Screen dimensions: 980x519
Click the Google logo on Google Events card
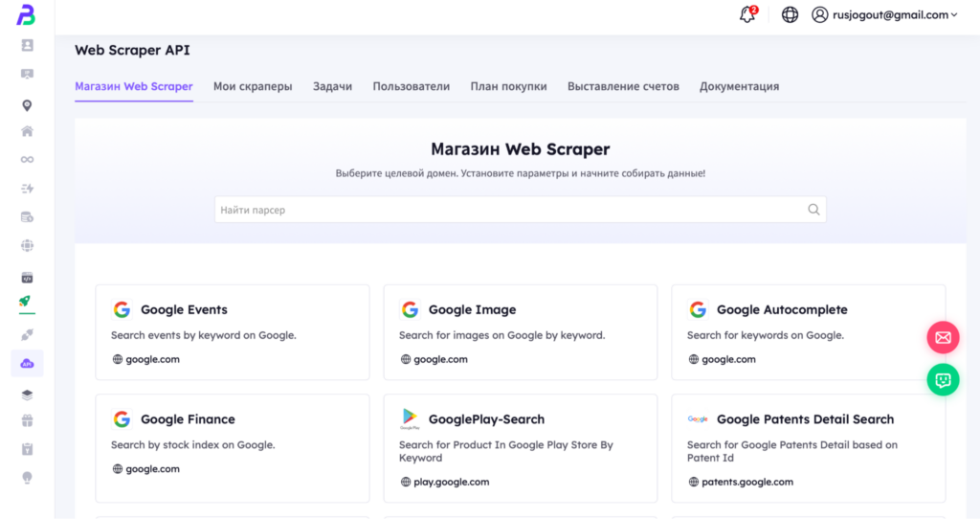click(122, 309)
